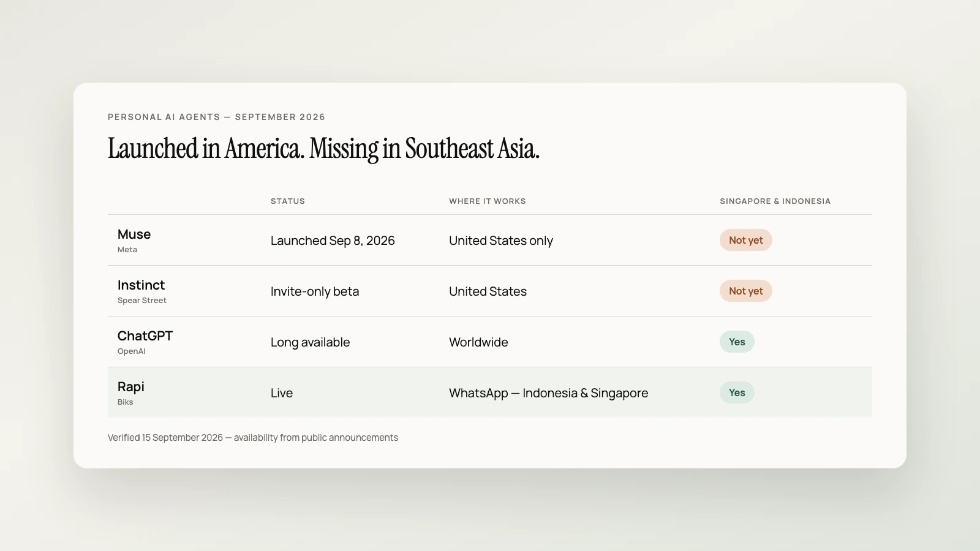Click the "Live" status cell
Viewport: 980px width, 551px height.
(282, 393)
